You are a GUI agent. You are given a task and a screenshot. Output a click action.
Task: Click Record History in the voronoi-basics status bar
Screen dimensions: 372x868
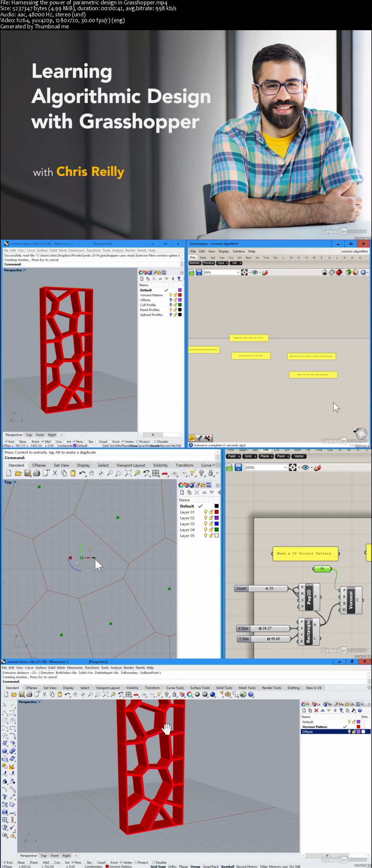coord(247,867)
